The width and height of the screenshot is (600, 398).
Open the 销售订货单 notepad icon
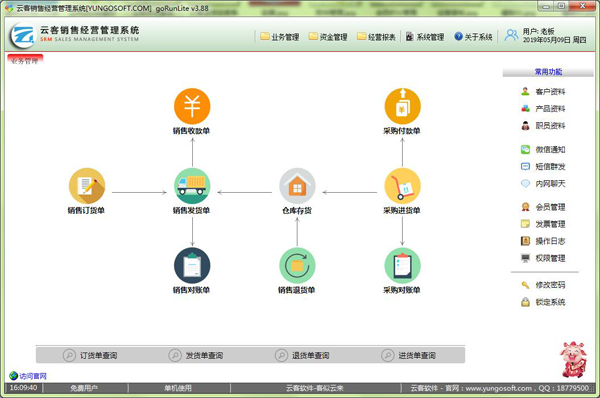coord(87,186)
